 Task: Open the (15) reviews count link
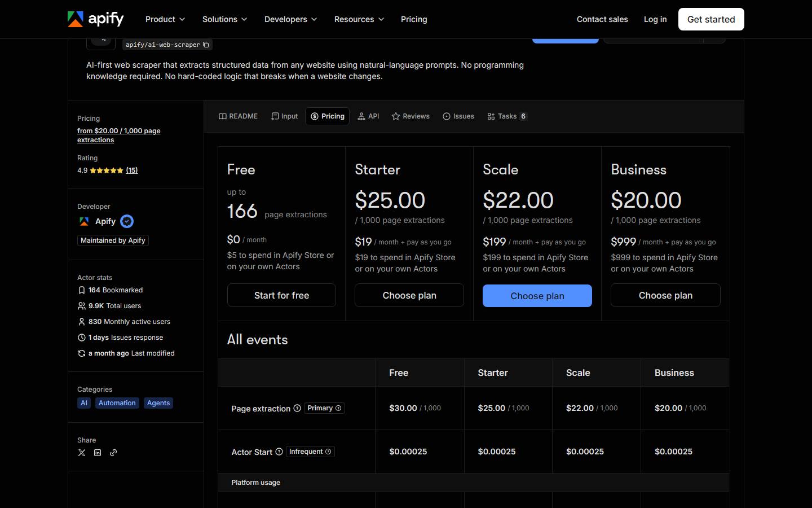pyautogui.click(x=132, y=170)
